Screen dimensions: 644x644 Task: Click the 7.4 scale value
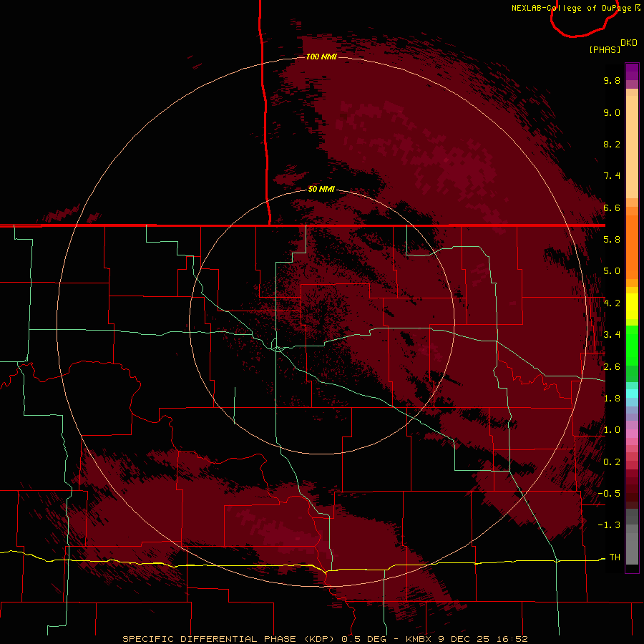[x=612, y=176]
